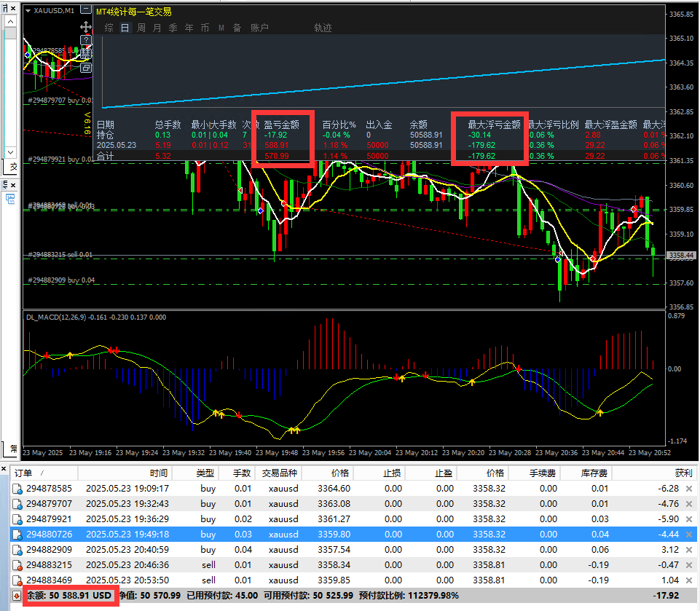The image size is (700, 611).
Task: Click the profit value 3.12
Action: (670, 550)
